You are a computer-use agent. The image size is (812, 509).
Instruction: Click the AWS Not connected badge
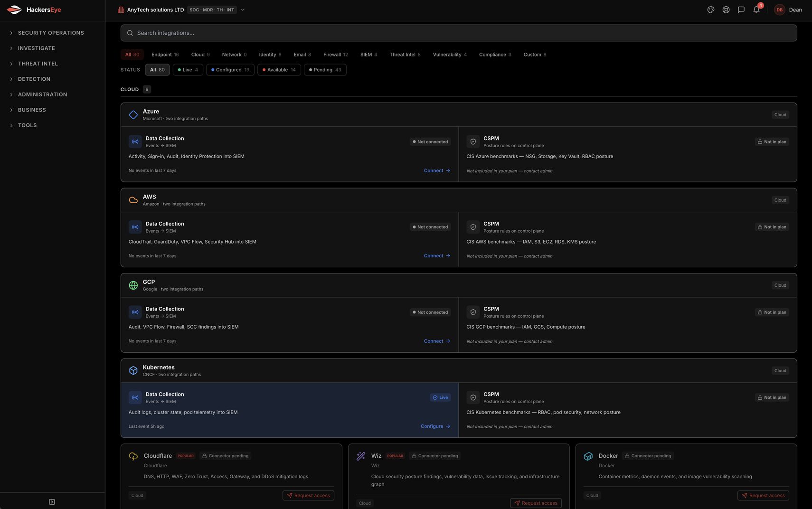430,227
